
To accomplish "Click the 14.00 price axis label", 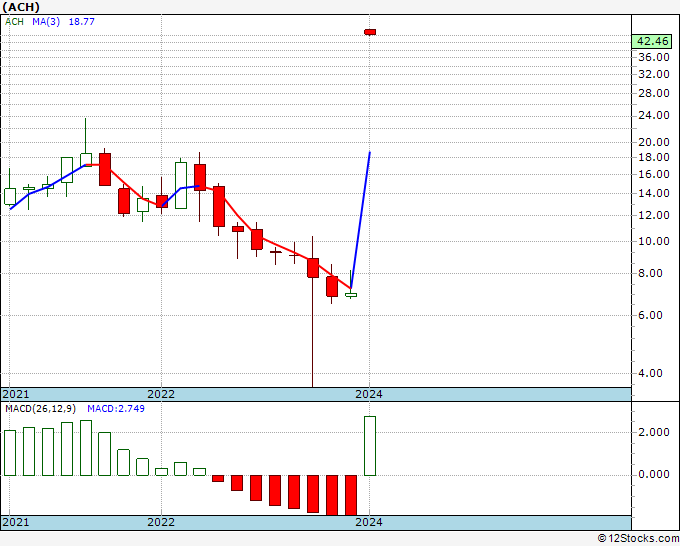I will point(654,193).
